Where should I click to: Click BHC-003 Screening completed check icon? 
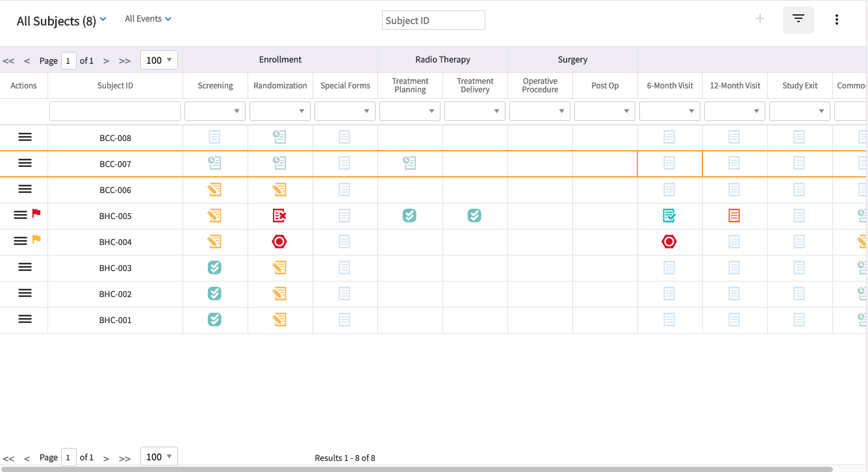(x=214, y=267)
